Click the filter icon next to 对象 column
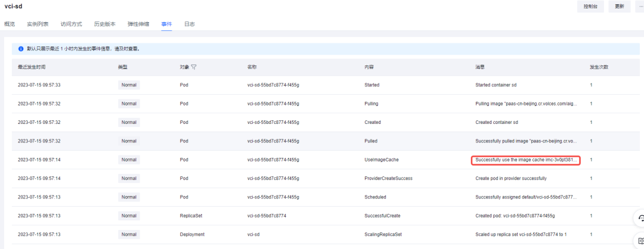The height and width of the screenshot is (249, 644). pyautogui.click(x=194, y=67)
